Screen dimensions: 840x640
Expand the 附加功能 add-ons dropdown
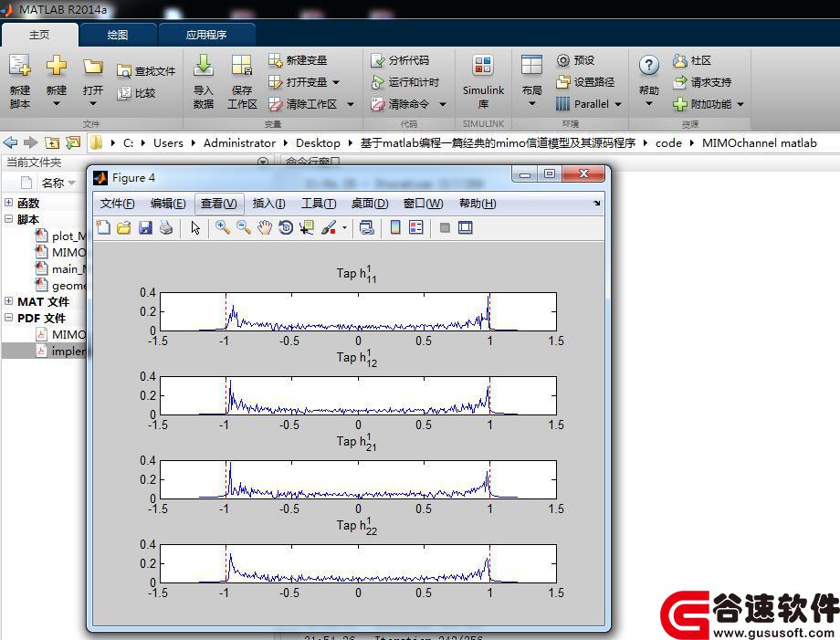click(740, 104)
